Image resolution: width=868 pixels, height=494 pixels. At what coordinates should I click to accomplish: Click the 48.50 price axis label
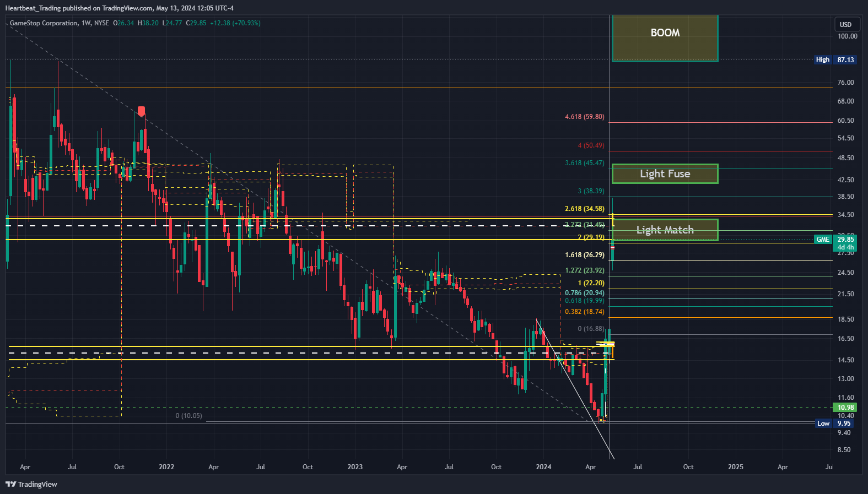point(845,158)
